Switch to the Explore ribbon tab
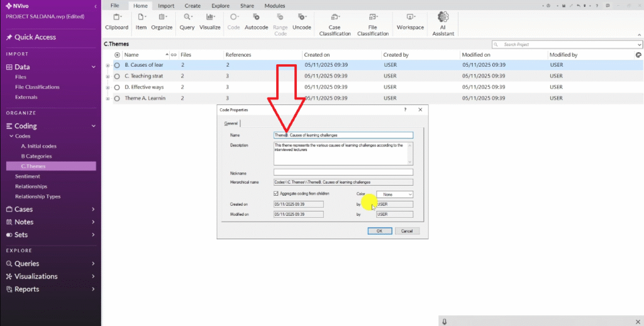This screenshot has width=644, height=326. 220,5
